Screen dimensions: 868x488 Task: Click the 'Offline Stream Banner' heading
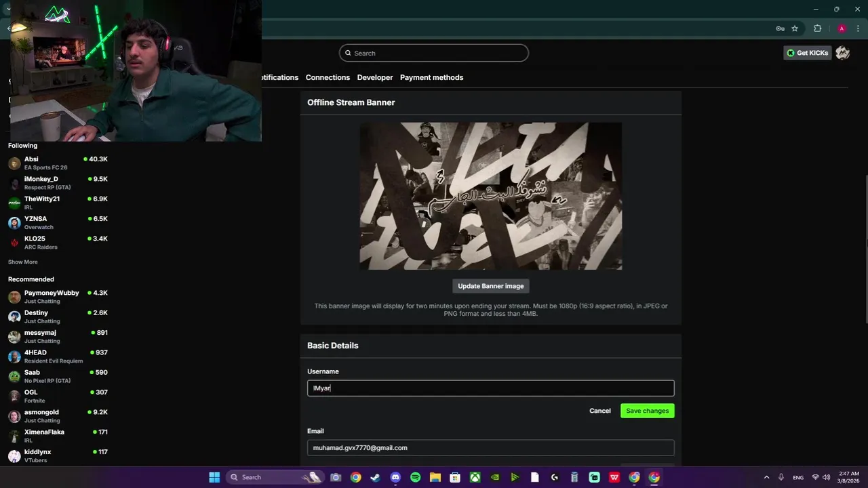(351, 102)
